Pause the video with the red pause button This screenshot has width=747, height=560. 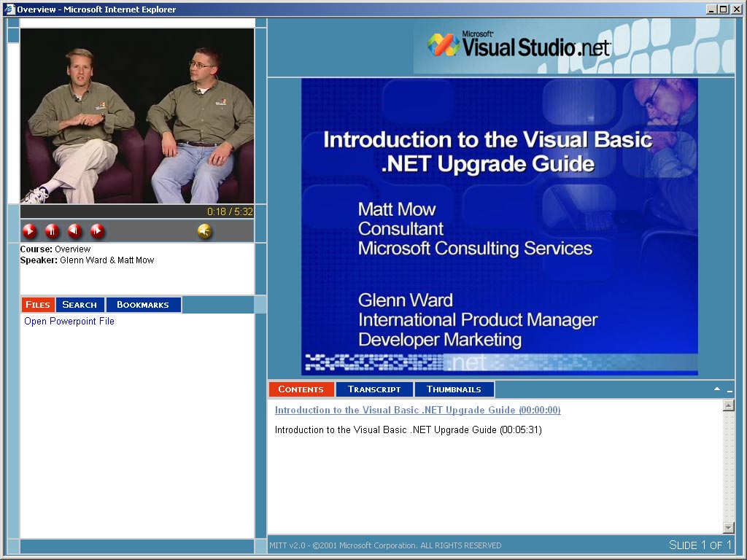click(52, 231)
